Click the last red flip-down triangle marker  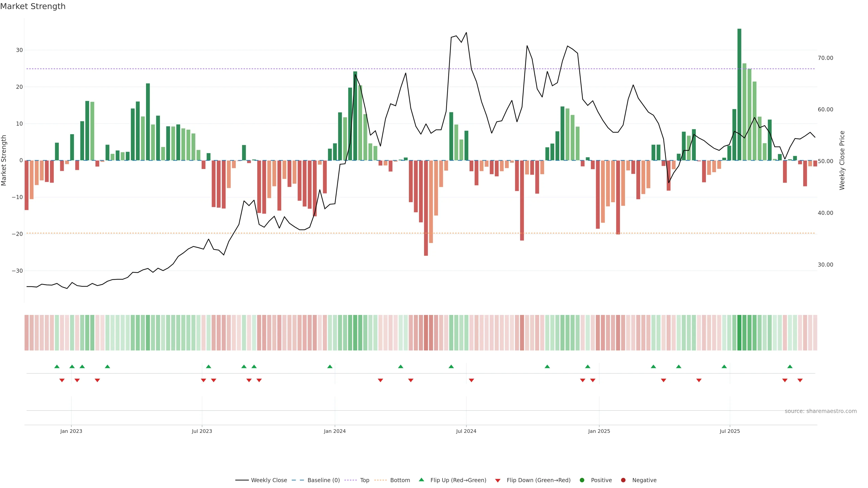pyautogui.click(x=800, y=380)
